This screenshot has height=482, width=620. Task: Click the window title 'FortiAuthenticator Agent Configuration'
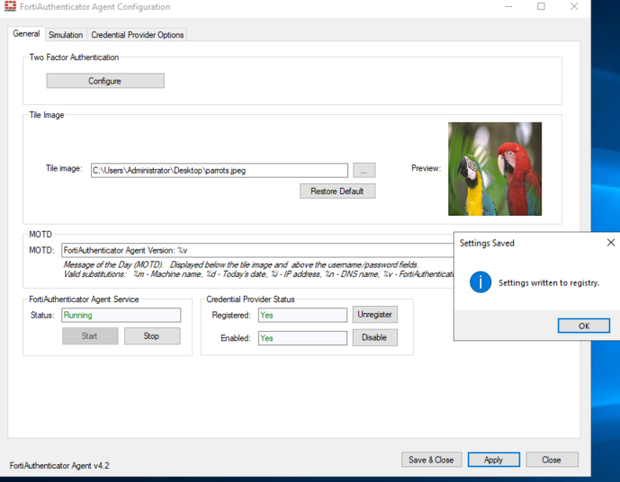coord(95,7)
